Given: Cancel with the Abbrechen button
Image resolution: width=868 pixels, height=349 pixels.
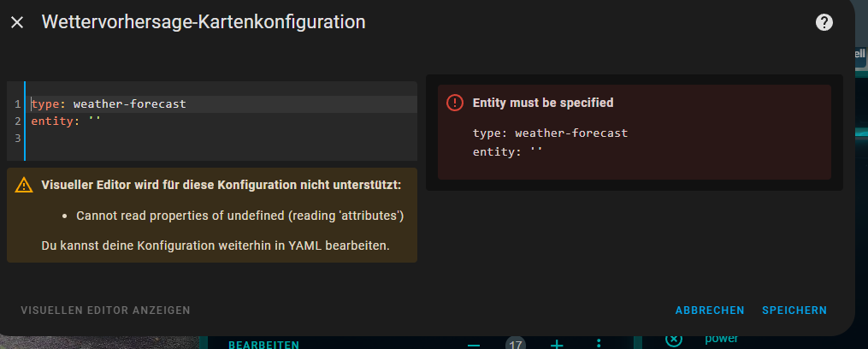Looking at the screenshot, I should (710, 311).
